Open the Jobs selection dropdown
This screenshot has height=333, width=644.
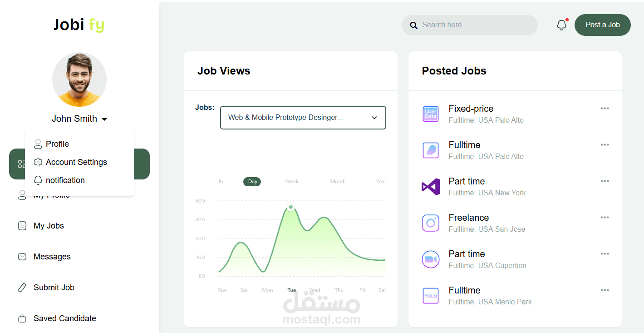303,118
